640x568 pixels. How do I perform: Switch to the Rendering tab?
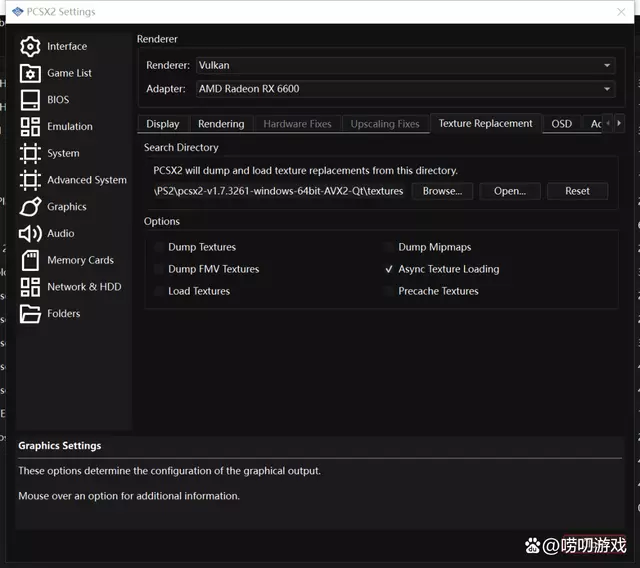221,124
